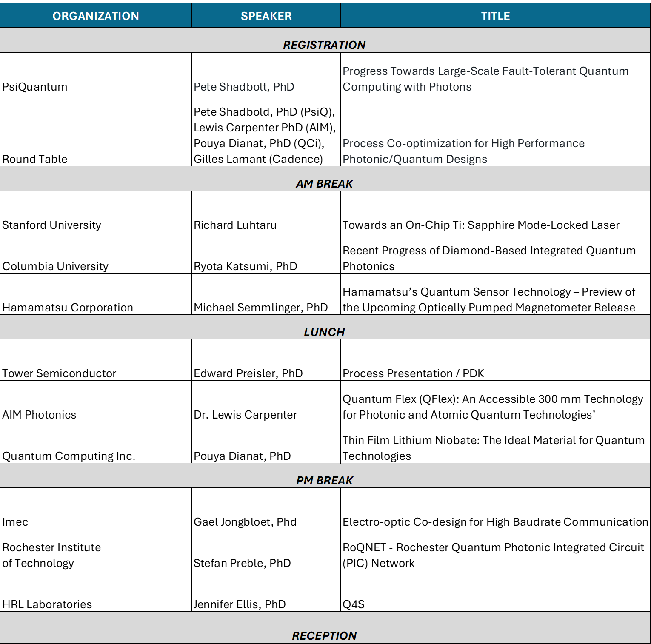The width and height of the screenshot is (651, 644).
Task: Click the Round Table organization cell
Action: (x=96, y=130)
